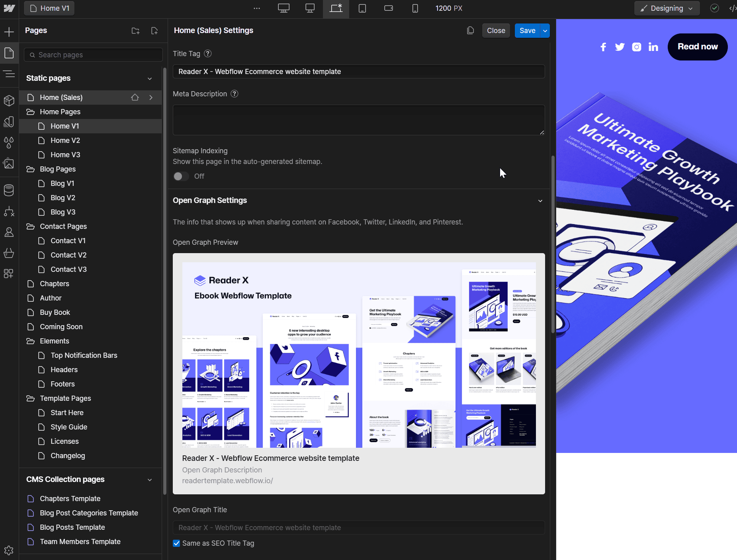
Task: Create a new page folder
Action: (x=136, y=31)
